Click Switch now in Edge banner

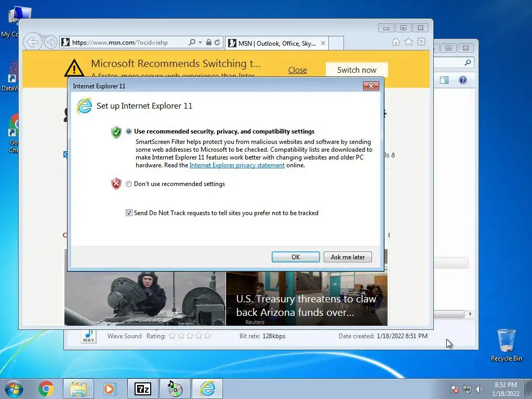point(356,70)
